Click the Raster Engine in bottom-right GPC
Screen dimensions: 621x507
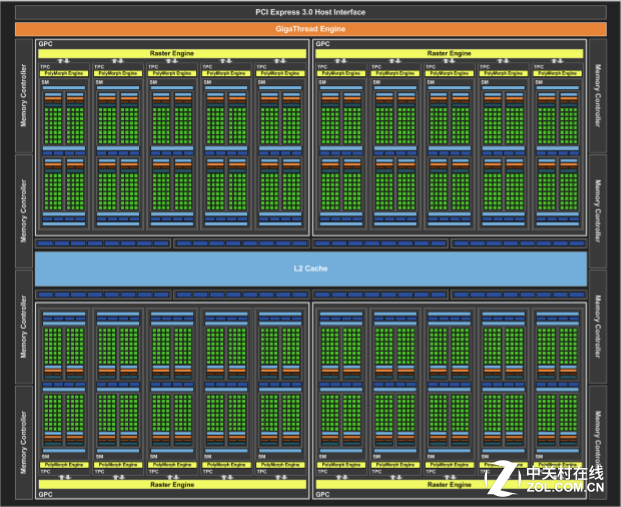tap(449, 483)
